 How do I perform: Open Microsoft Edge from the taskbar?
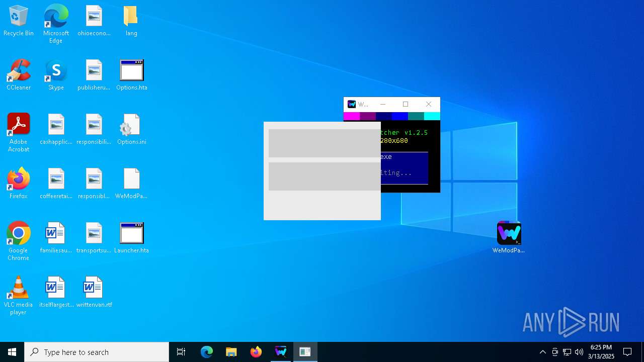click(x=207, y=352)
